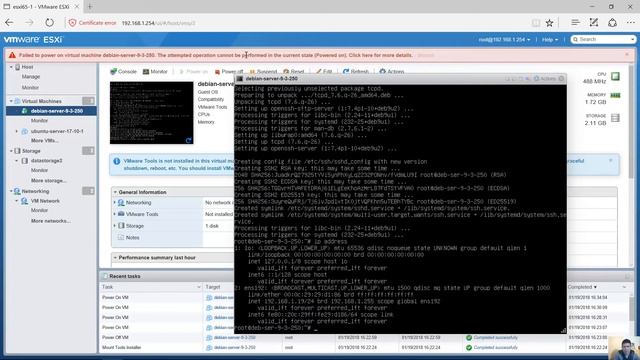Click the red warning triangle in alert banner
The image size is (640, 360).
(12, 55)
